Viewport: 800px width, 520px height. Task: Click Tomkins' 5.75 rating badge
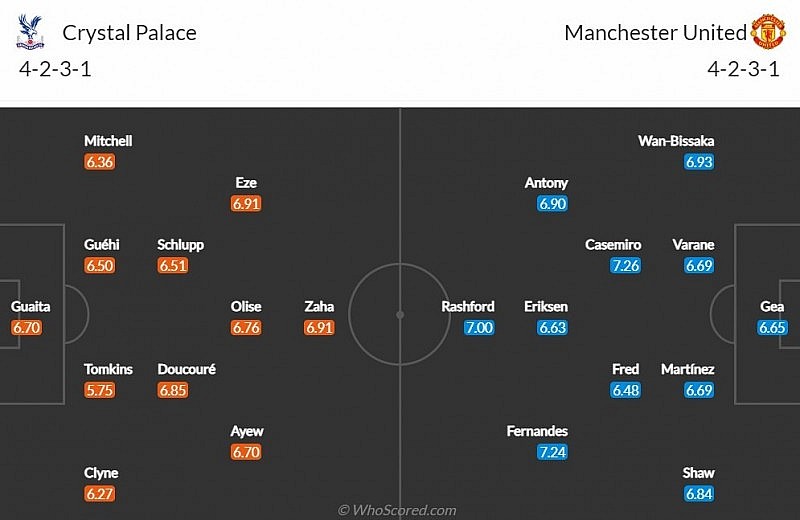click(100, 390)
